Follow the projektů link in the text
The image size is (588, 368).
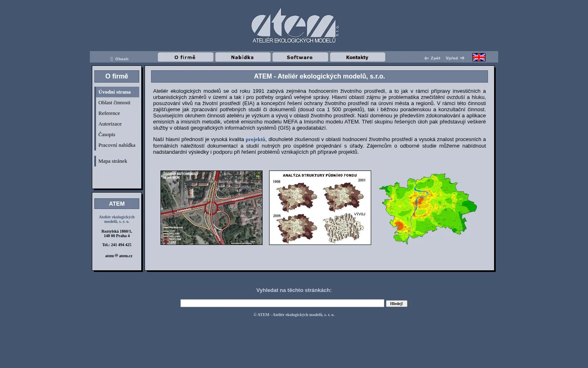(255, 139)
